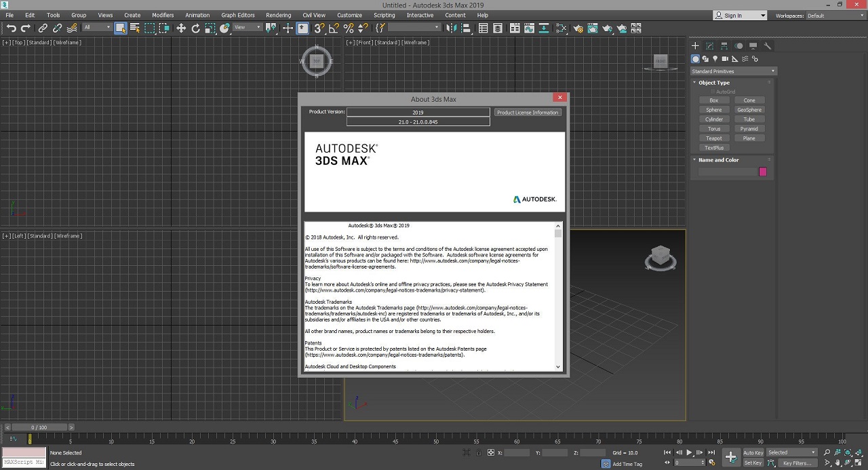Click the Select and Link icon
Viewport: 868px width, 470px height.
[x=43, y=28]
